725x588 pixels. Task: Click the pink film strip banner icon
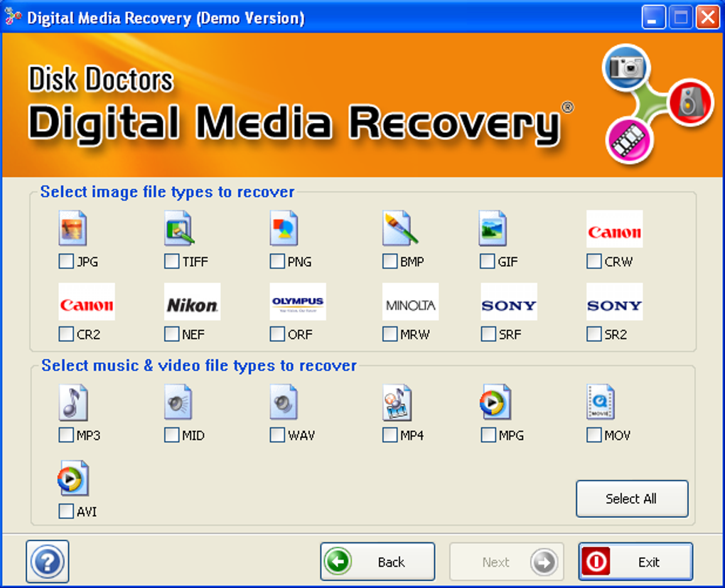pos(629,141)
